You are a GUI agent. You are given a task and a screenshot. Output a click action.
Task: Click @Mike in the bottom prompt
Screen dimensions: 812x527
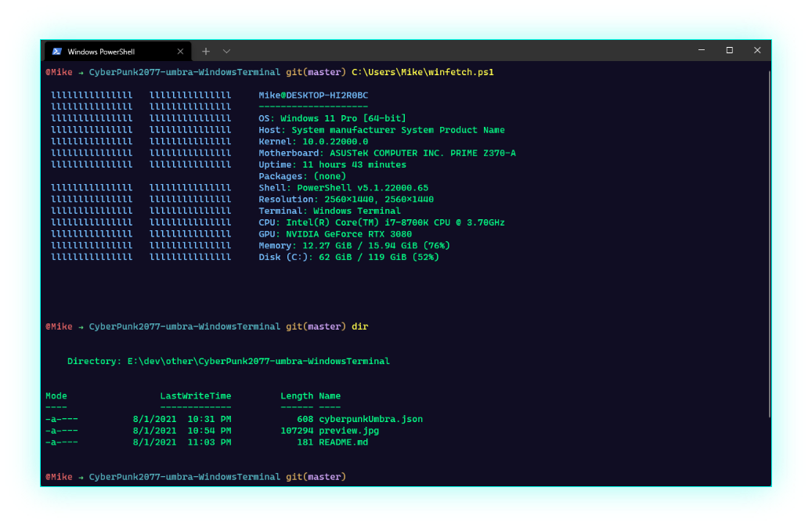point(59,477)
